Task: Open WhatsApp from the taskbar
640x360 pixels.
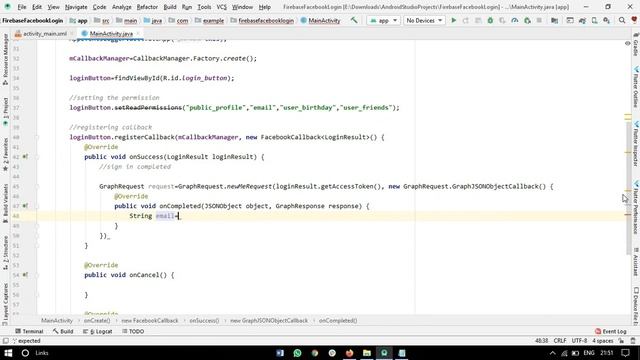Action: point(297,353)
